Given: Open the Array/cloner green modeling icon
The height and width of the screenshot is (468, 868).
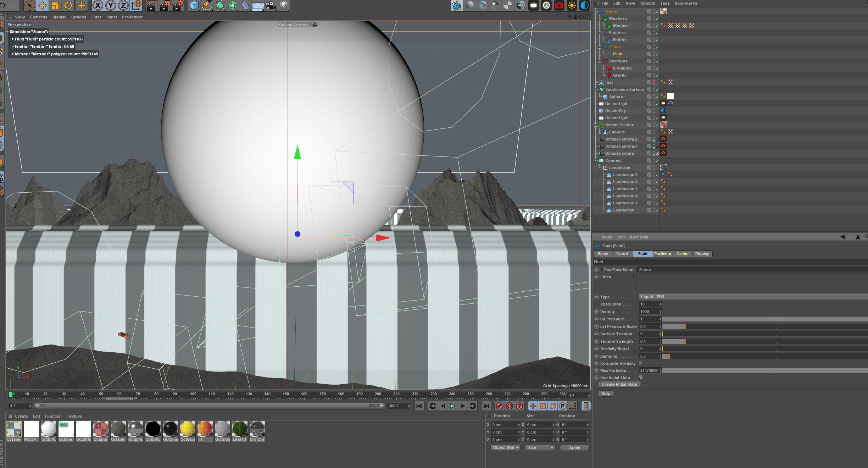Looking at the screenshot, I should [x=233, y=5].
